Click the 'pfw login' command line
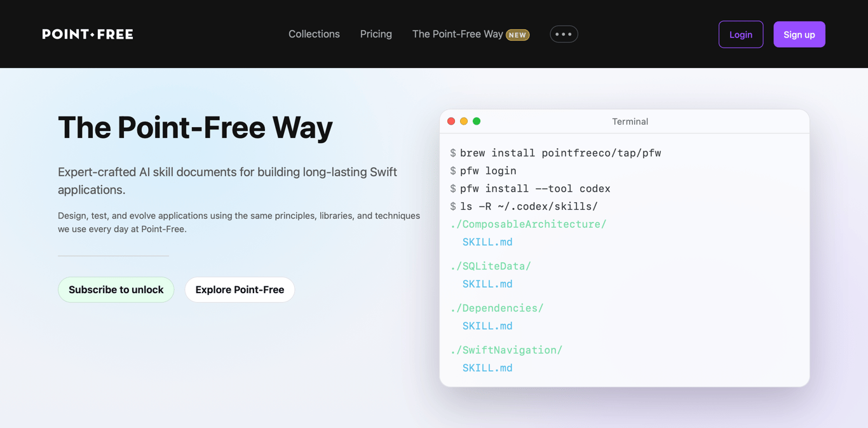Screen dimensions: 868x428 483,170
